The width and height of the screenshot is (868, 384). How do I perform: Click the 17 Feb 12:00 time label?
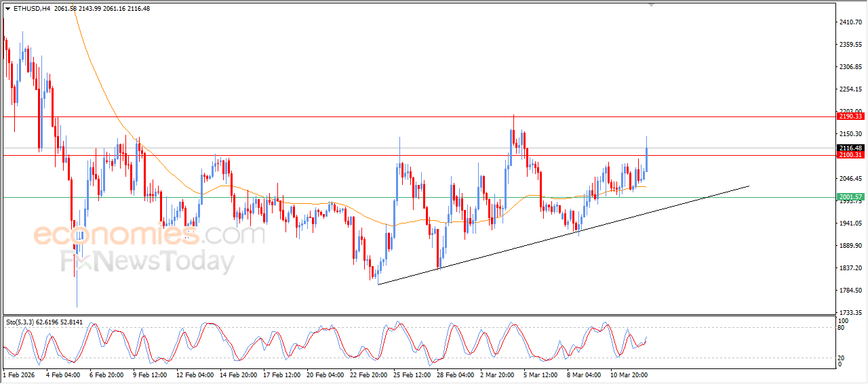pyautogui.click(x=281, y=375)
